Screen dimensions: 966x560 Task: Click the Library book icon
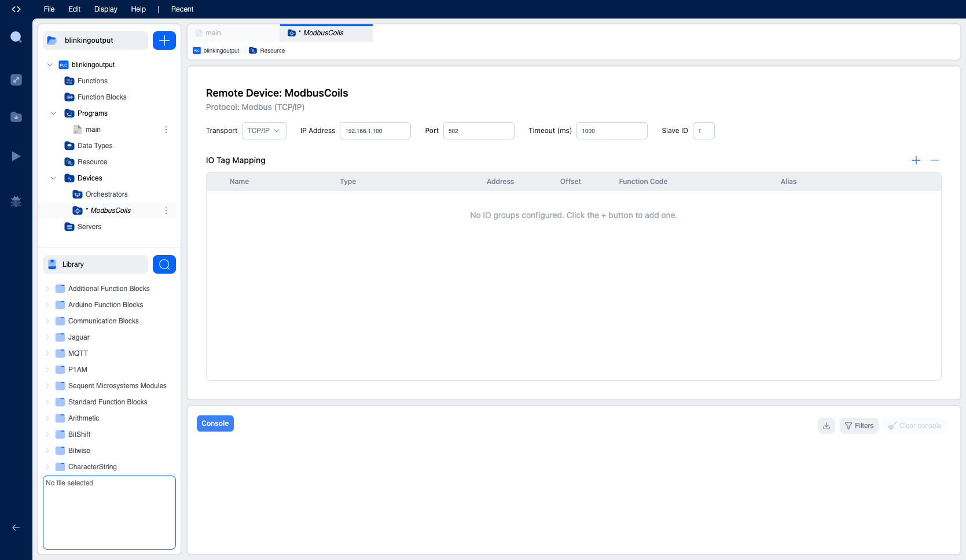pyautogui.click(x=52, y=264)
